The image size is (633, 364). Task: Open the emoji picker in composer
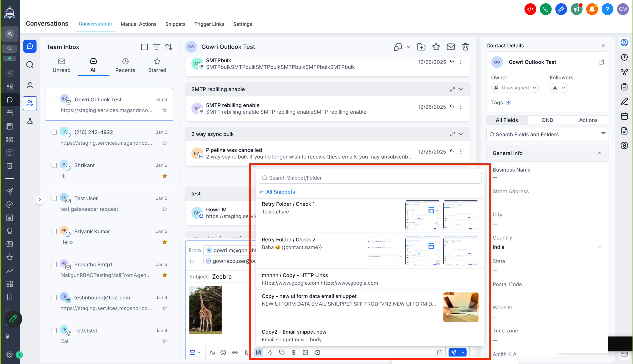(223, 352)
